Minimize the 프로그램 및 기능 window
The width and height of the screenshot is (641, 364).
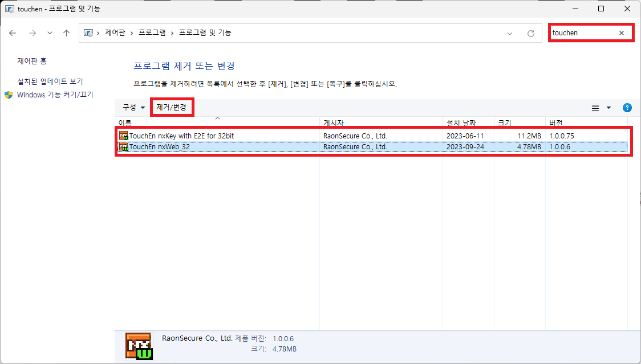(x=575, y=9)
